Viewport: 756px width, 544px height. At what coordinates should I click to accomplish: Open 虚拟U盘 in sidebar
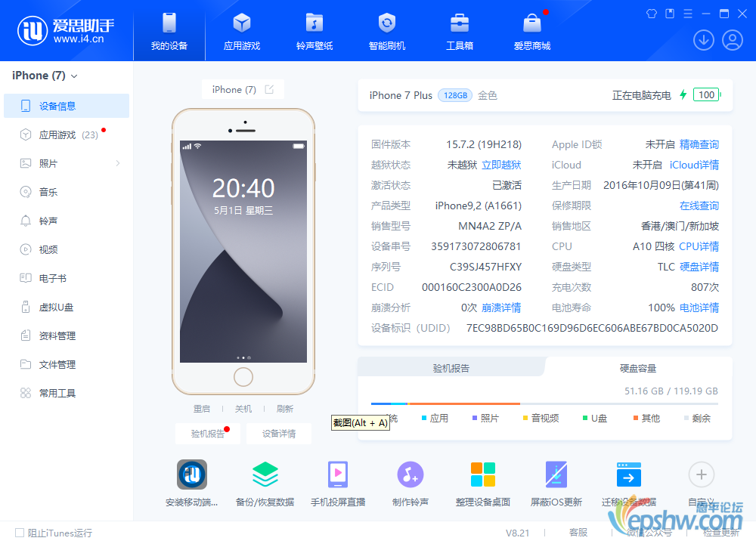[67, 307]
